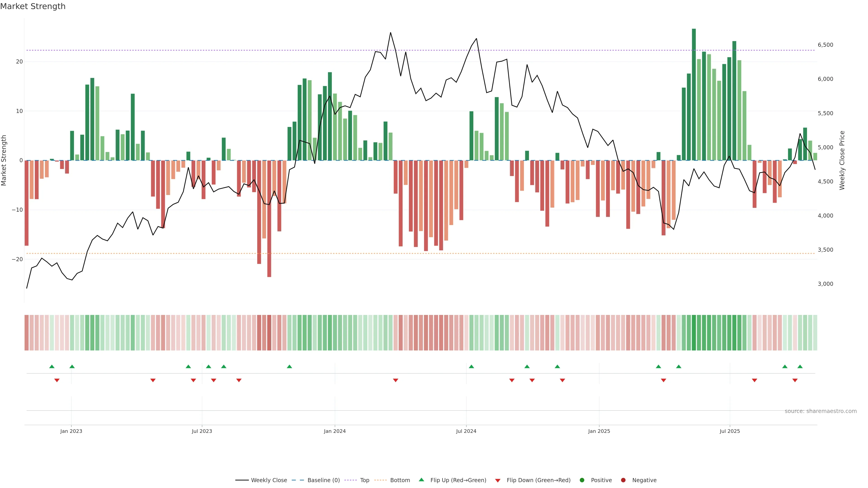Click Flip Up green triangle legend icon

(x=421, y=480)
